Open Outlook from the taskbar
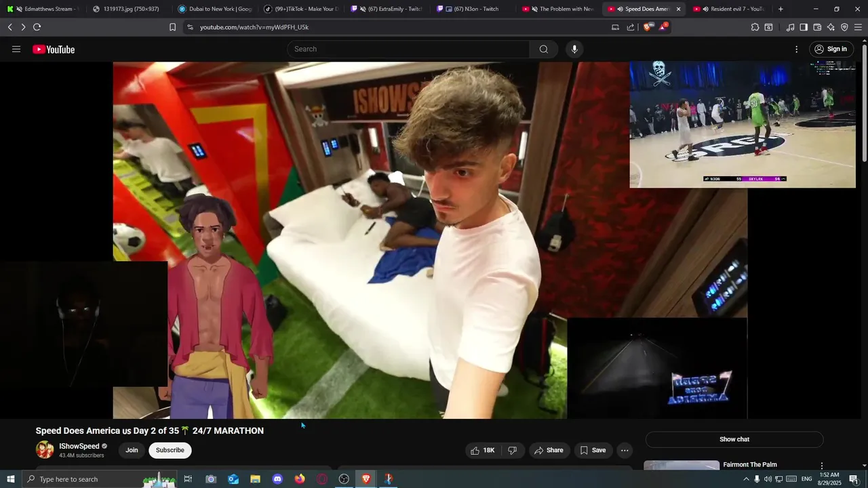 233,479
